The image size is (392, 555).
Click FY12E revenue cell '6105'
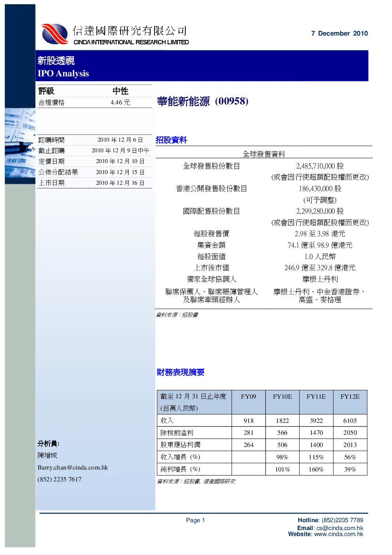tap(350, 421)
